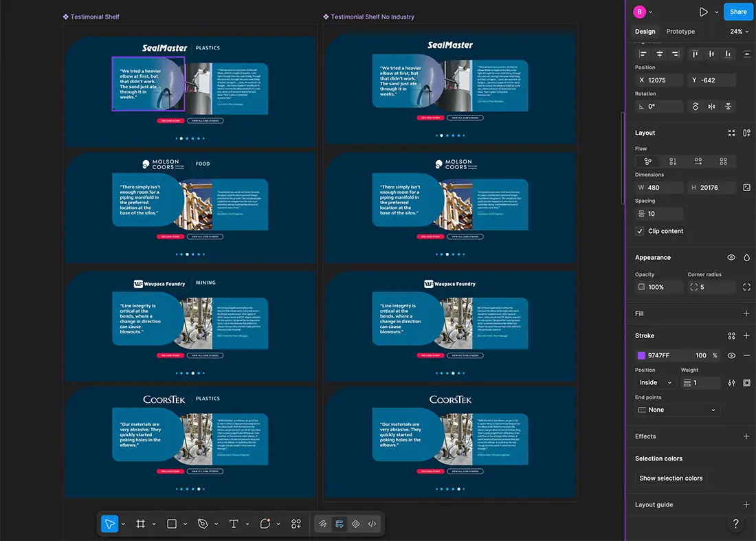Screen dimensions: 756x541
Task: Align selection vertical centers
Action: 711,54
